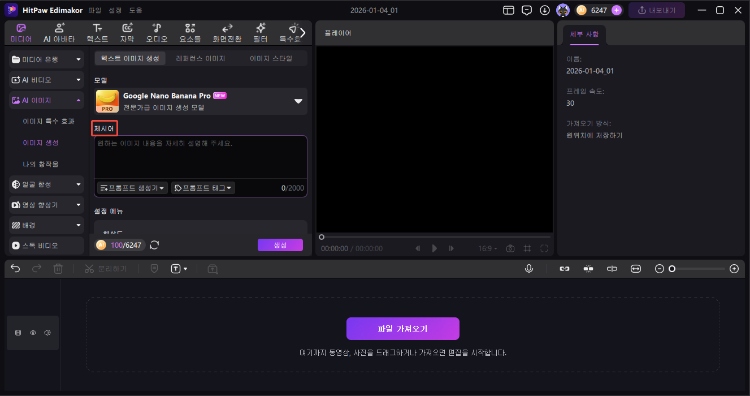Open the 필터 (Filter) sparkle tool

[261, 33]
